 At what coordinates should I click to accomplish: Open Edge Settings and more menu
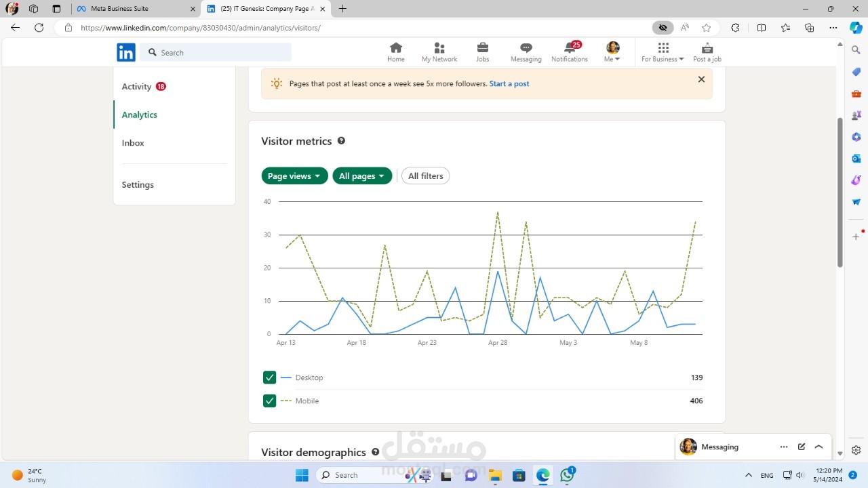[833, 28]
